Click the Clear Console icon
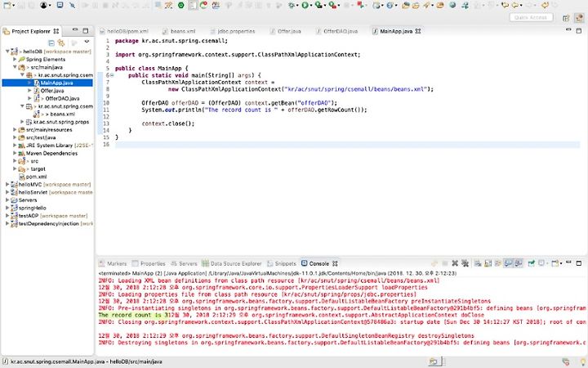Viewport: 588px width, 368px height. pyautogui.click(x=478, y=263)
